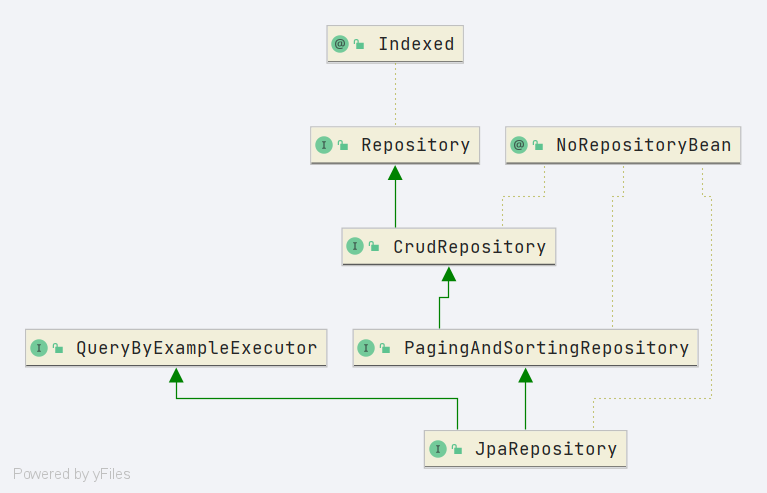767x493 pixels.
Task: Click the green arrowhead below Repository
Action: pyautogui.click(x=395, y=173)
